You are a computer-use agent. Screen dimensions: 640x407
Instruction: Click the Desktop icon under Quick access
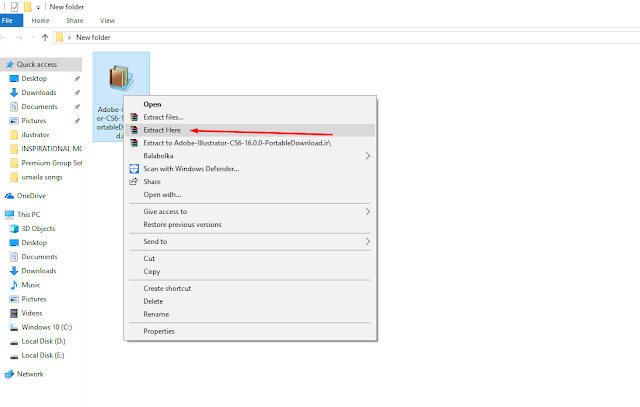tap(14, 78)
